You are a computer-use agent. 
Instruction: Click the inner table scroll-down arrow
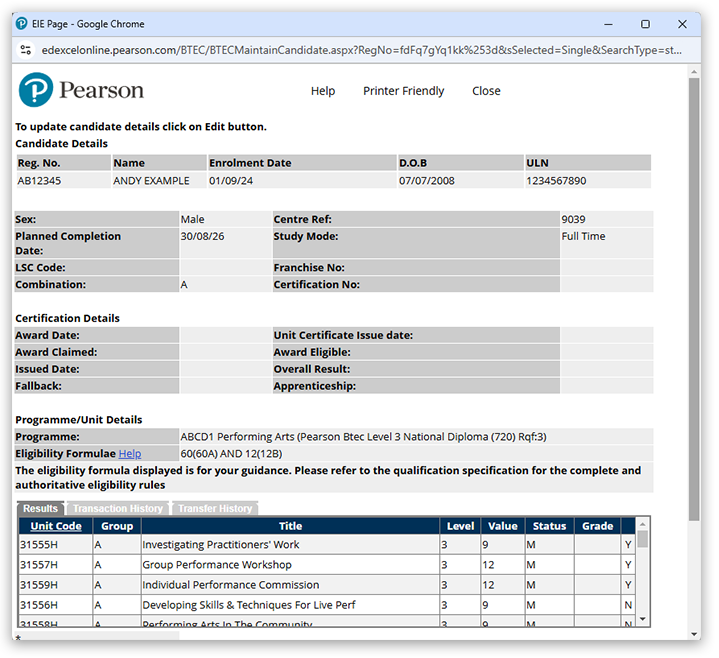pos(643,619)
